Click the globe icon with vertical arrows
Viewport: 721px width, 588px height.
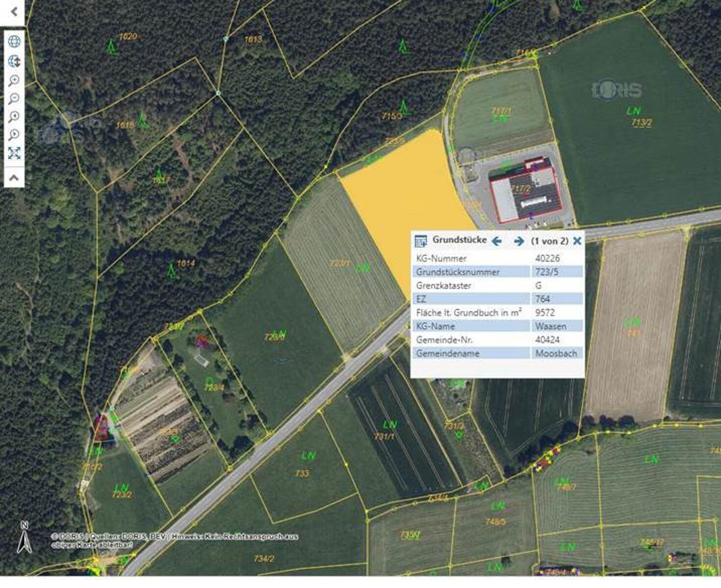click(x=14, y=61)
